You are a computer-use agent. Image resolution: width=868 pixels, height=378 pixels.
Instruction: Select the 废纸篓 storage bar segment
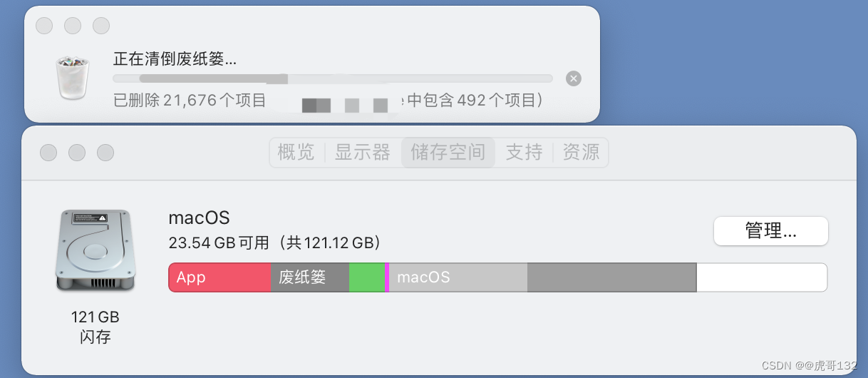pyautogui.click(x=310, y=277)
